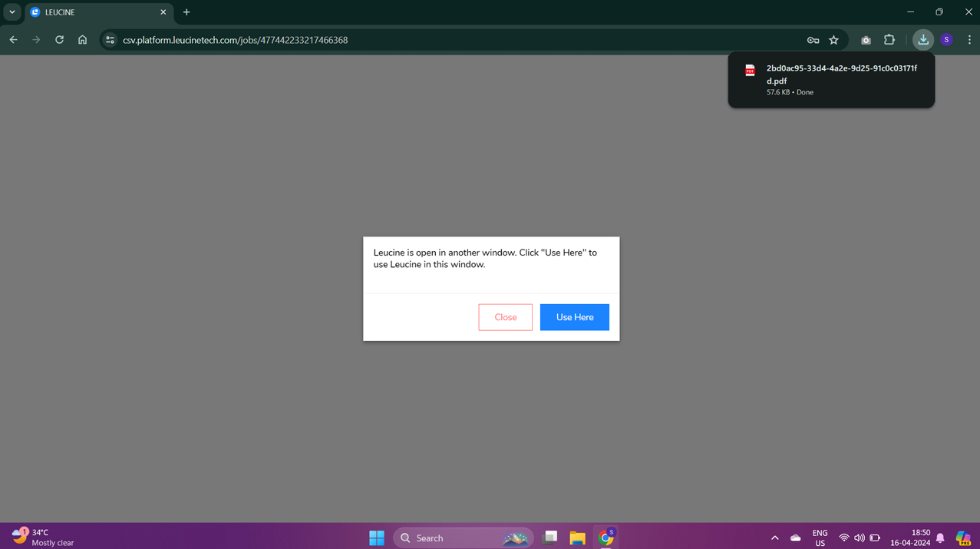
Task: Open saved password key icon
Action: pyautogui.click(x=813, y=40)
